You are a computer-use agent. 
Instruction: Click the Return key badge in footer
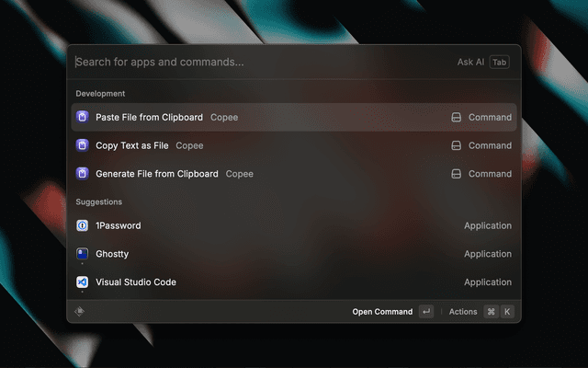coord(426,312)
